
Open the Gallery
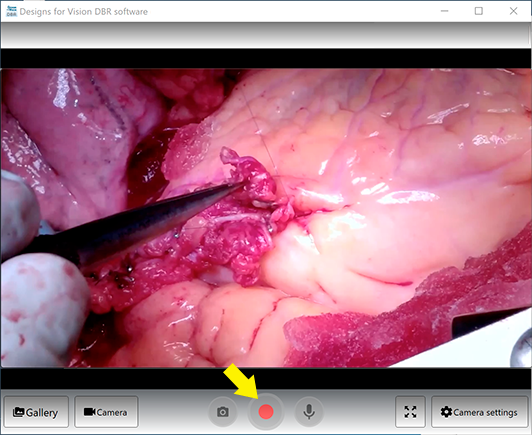coord(36,412)
